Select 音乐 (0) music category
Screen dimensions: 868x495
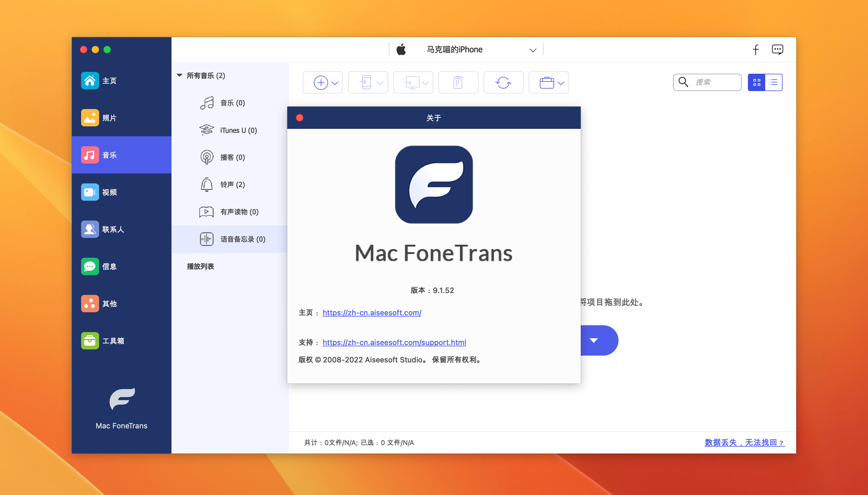[230, 103]
